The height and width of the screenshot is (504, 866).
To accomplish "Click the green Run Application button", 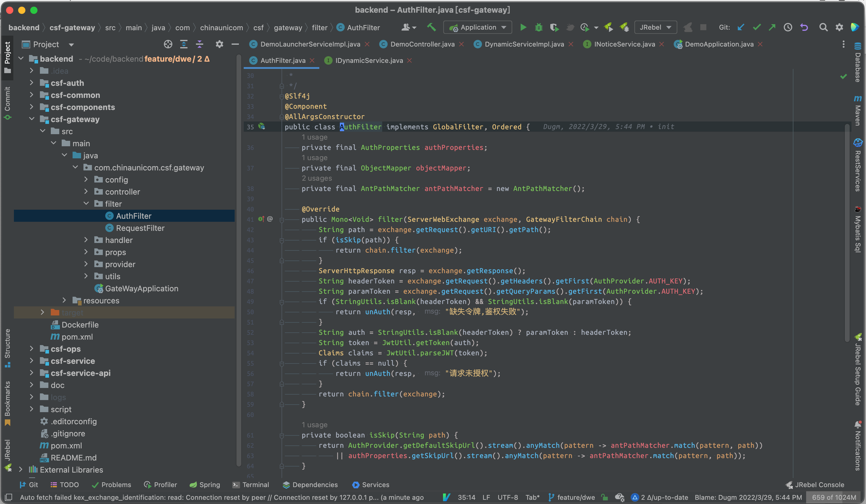I will tap(523, 27).
